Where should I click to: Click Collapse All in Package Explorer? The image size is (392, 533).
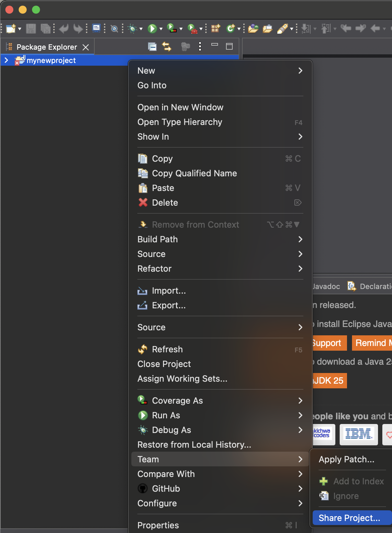(152, 47)
